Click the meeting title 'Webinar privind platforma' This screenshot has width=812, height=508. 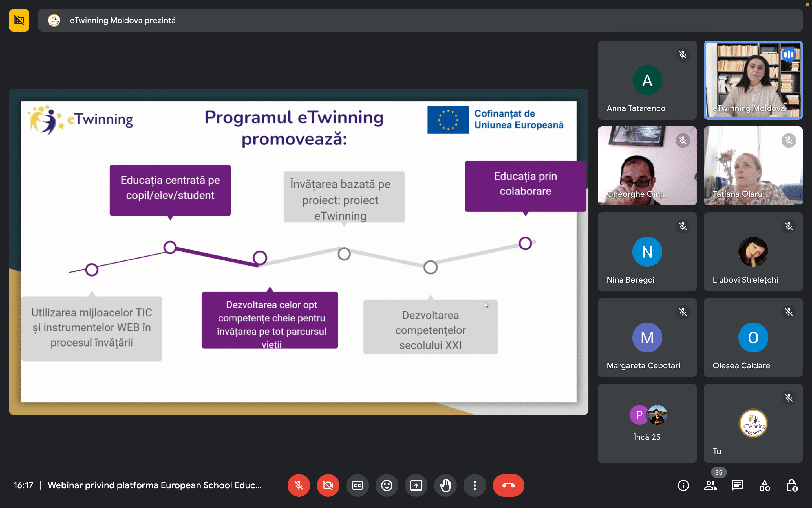(154, 485)
